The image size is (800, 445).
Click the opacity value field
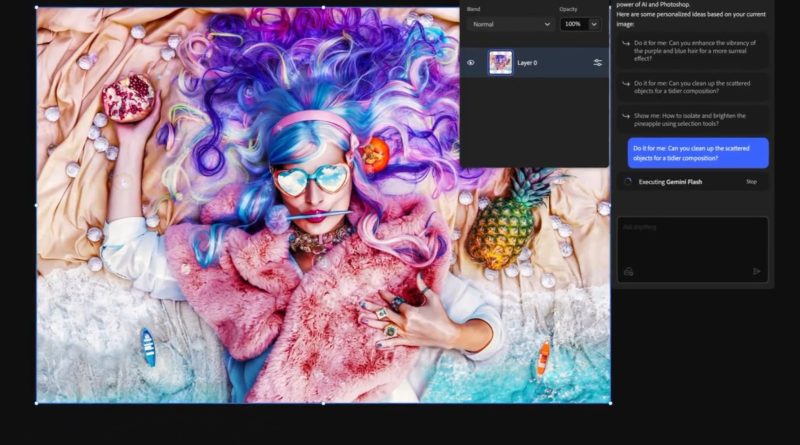(573, 23)
